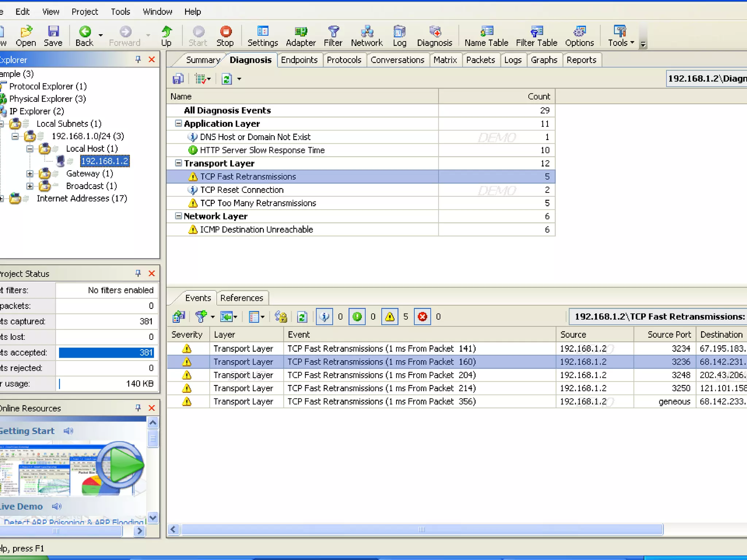Collapse the Transport Layer diagnosis group
This screenshot has height=560, width=747.
coord(178,163)
